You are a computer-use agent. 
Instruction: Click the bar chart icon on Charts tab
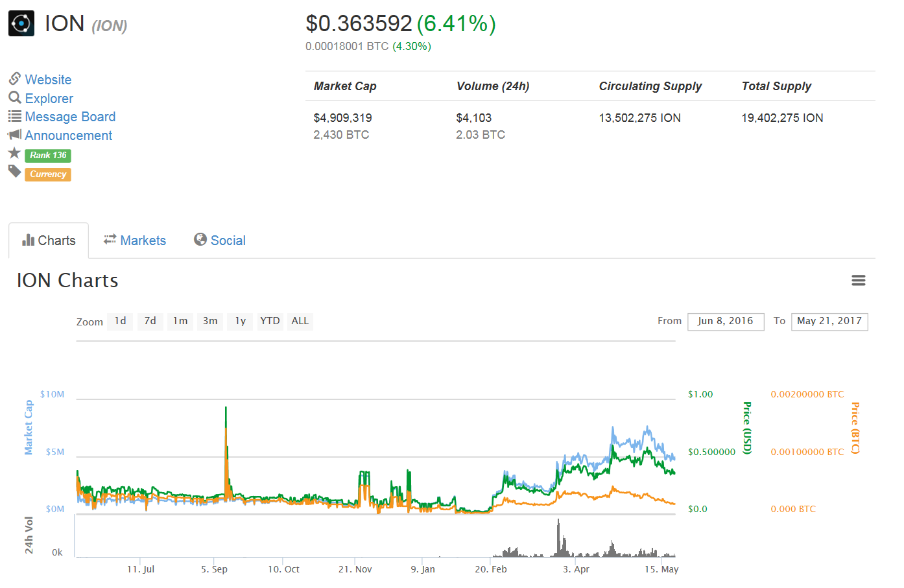click(29, 241)
